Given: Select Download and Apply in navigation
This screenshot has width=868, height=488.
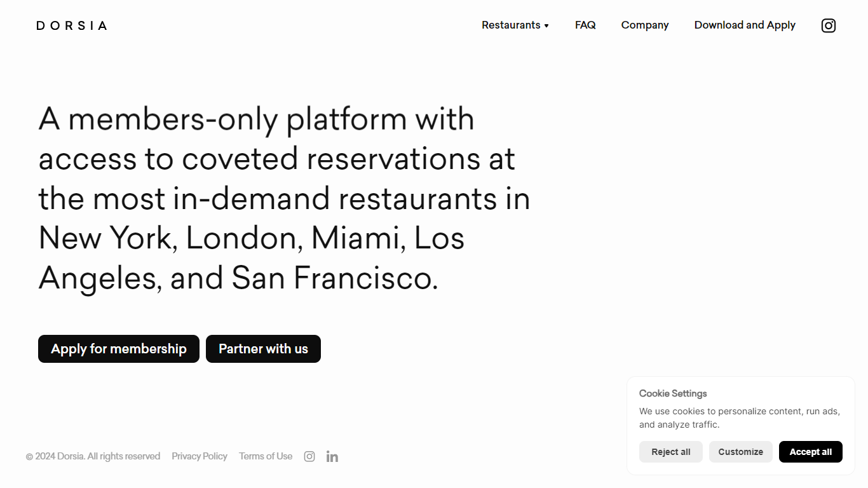Looking at the screenshot, I should tap(745, 25).
